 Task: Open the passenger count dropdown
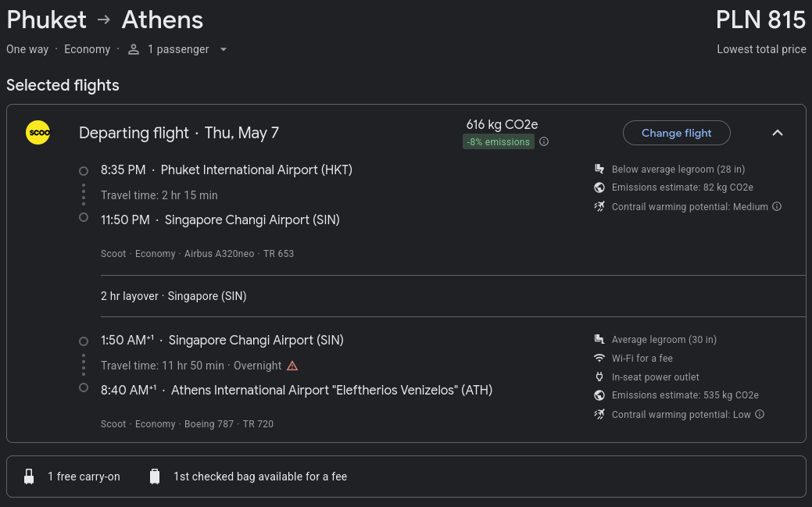pos(224,49)
